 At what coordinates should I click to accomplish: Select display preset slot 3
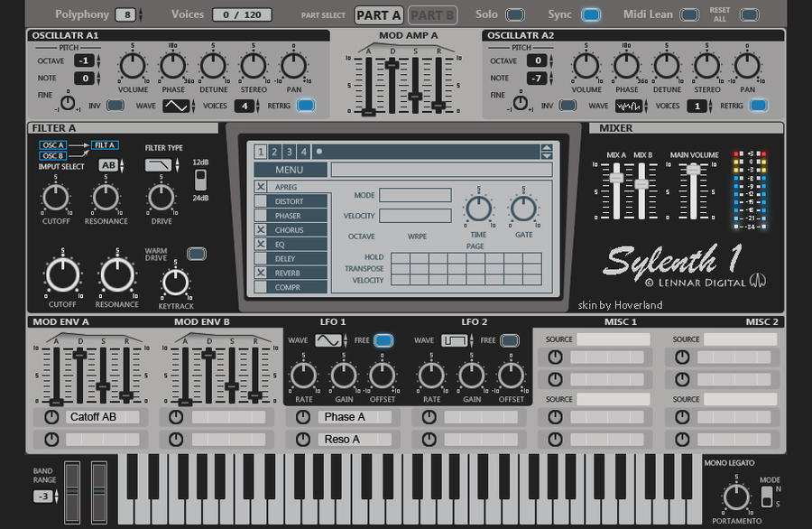tap(289, 152)
